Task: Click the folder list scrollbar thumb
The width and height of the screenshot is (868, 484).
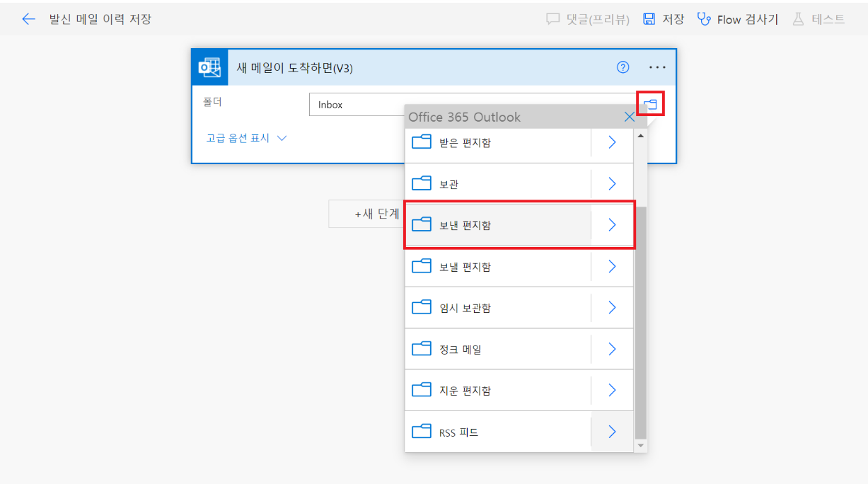Action: (x=641, y=322)
